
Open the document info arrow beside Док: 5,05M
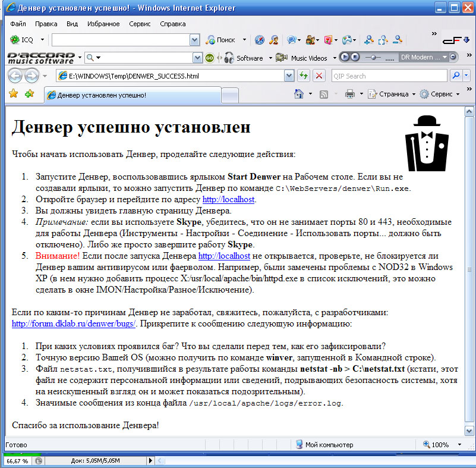[x=150, y=461]
